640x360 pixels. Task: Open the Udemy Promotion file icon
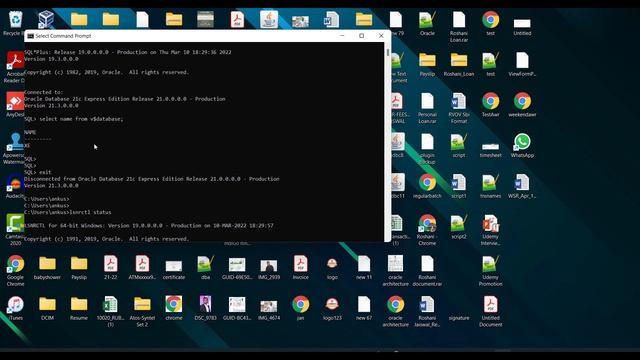coord(491,270)
